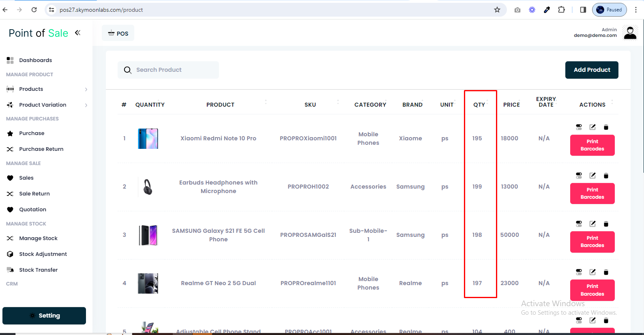This screenshot has height=335, width=644.
Task: Delete the Earbuds Headphones with Microphone product
Action: click(x=606, y=176)
